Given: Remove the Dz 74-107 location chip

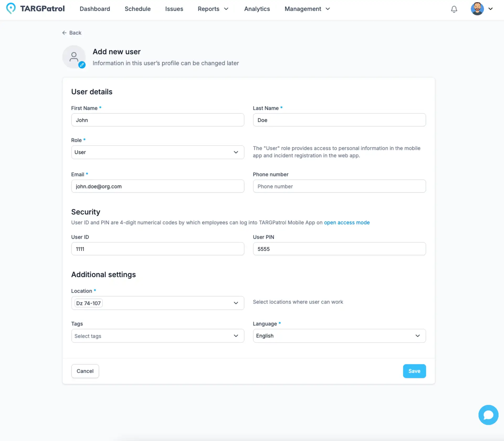Looking at the screenshot, I should [88, 303].
